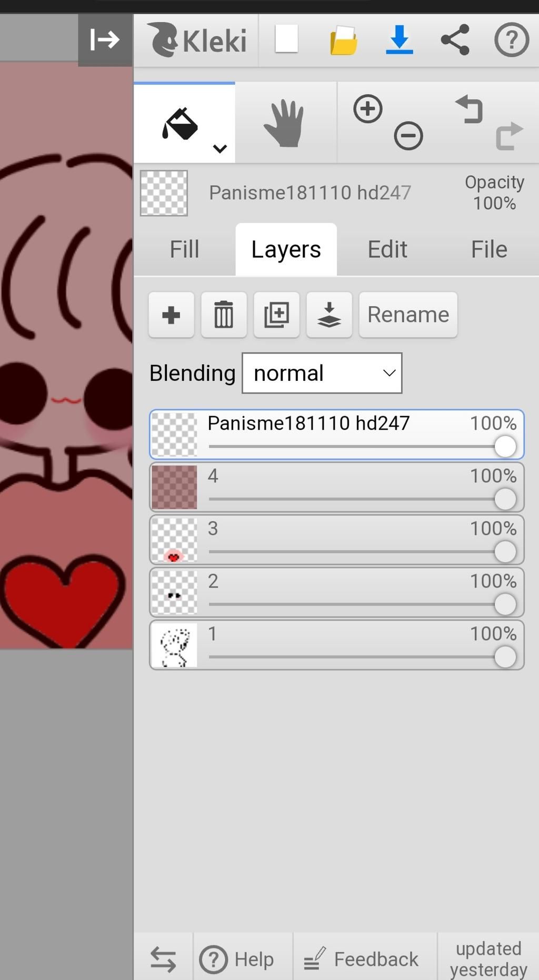Select the paint bucket fill tool

click(179, 124)
